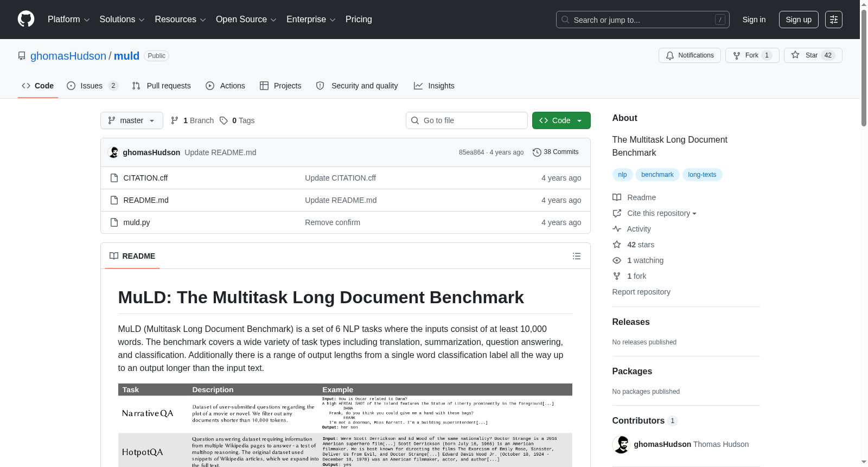Viewport: 868px width, 467px height.
Task: Open the README outline list icon
Action: click(x=577, y=256)
